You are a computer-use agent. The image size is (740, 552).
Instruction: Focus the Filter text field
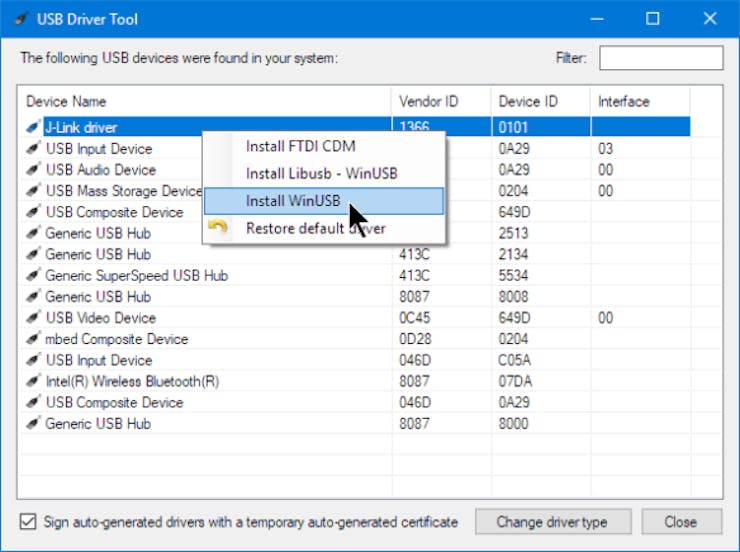click(660, 58)
